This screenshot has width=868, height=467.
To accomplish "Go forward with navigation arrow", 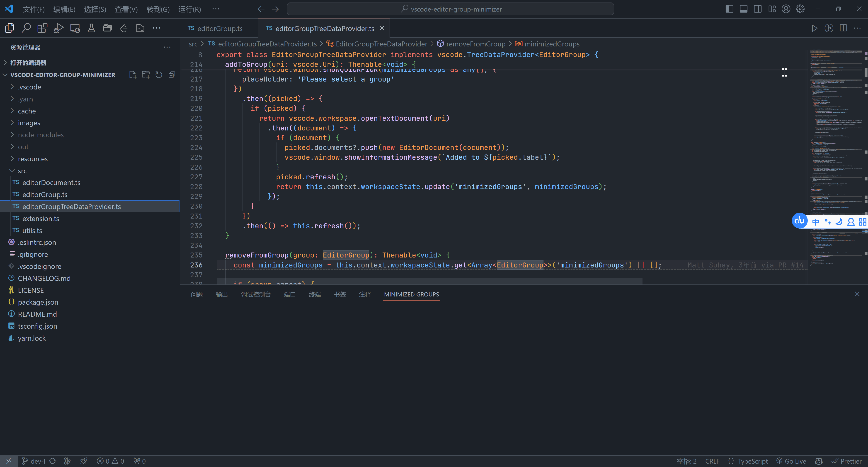I will (275, 9).
